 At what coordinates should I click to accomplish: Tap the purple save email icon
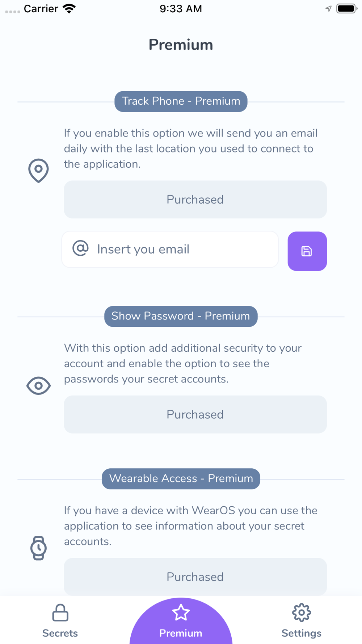[x=307, y=251]
